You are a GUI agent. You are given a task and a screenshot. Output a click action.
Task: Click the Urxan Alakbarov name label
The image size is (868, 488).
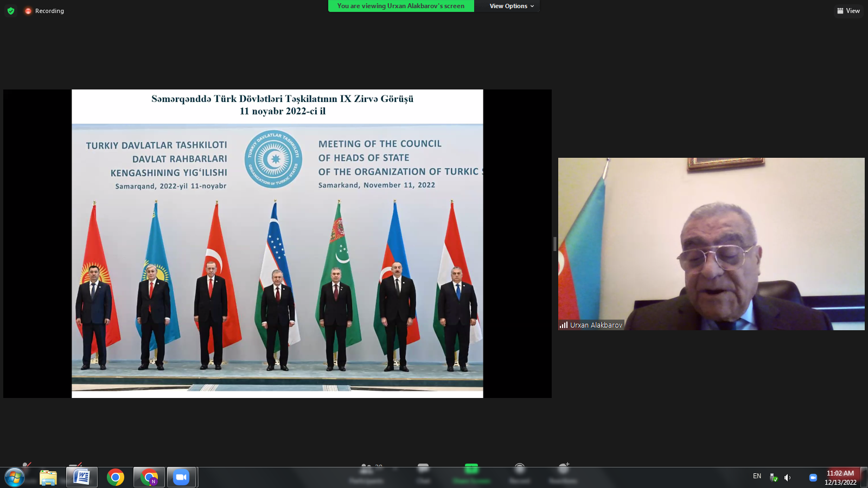pos(595,325)
